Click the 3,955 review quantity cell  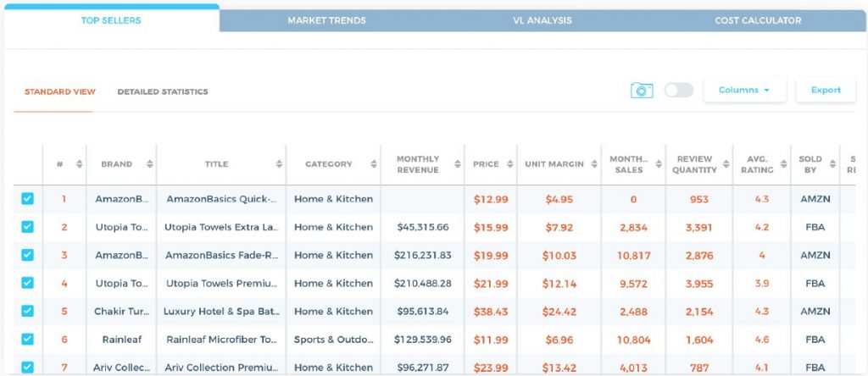699,284
